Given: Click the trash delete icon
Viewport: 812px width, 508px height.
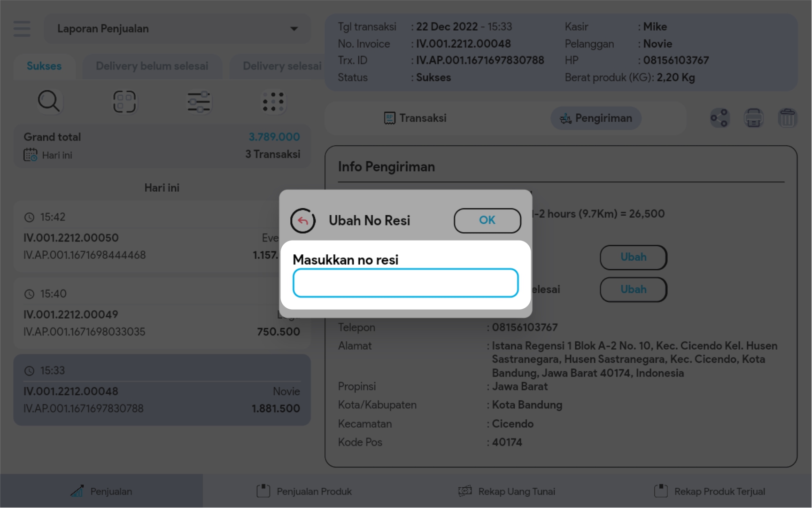Looking at the screenshot, I should pos(787,118).
